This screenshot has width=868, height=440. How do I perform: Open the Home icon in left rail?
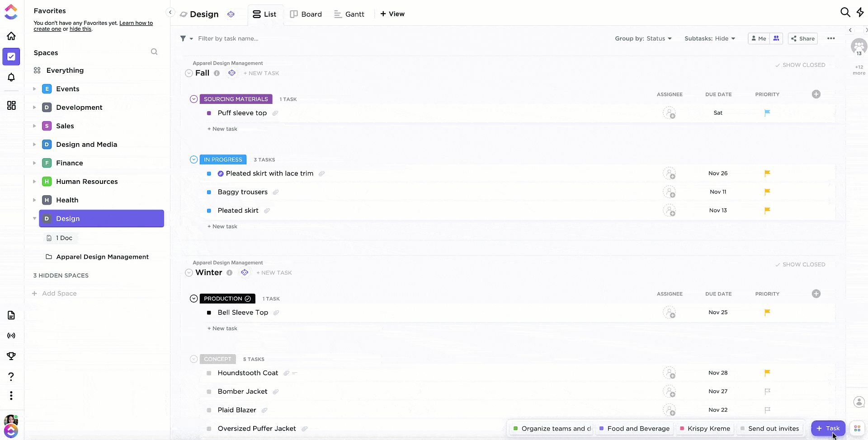pos(11,36)
